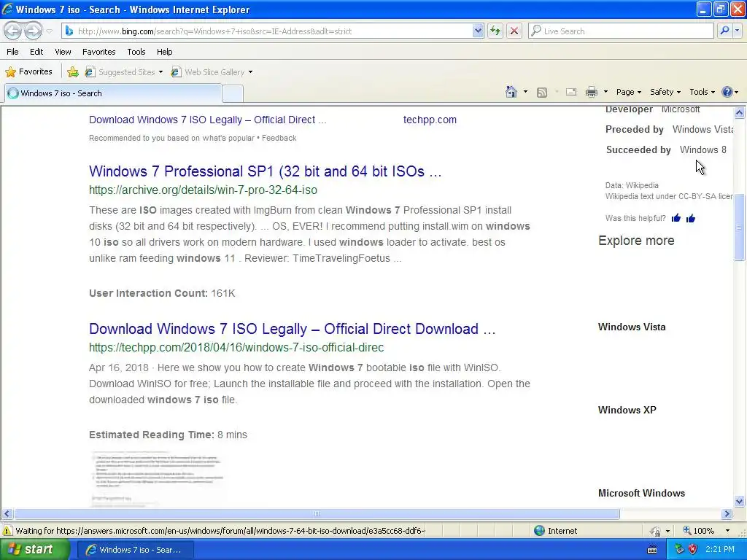Click the Forward navigation button
747x560 pixels.
click(33, 31)
